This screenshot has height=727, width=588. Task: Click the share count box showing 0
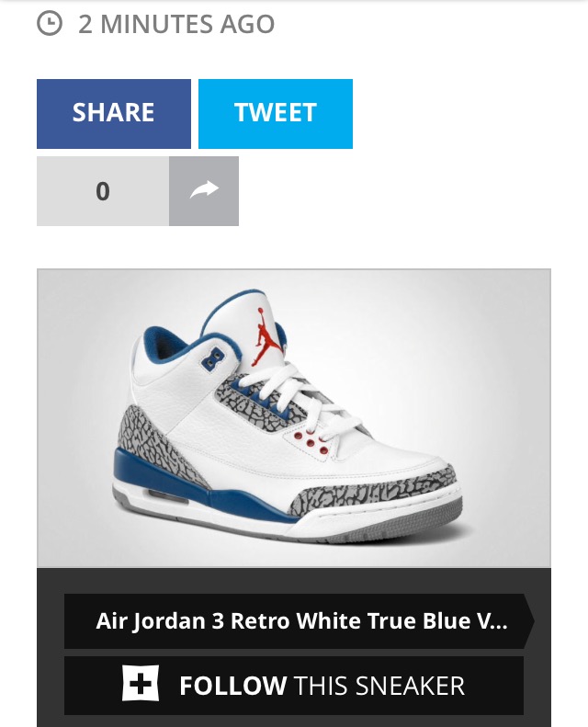[x=103, y=191]
